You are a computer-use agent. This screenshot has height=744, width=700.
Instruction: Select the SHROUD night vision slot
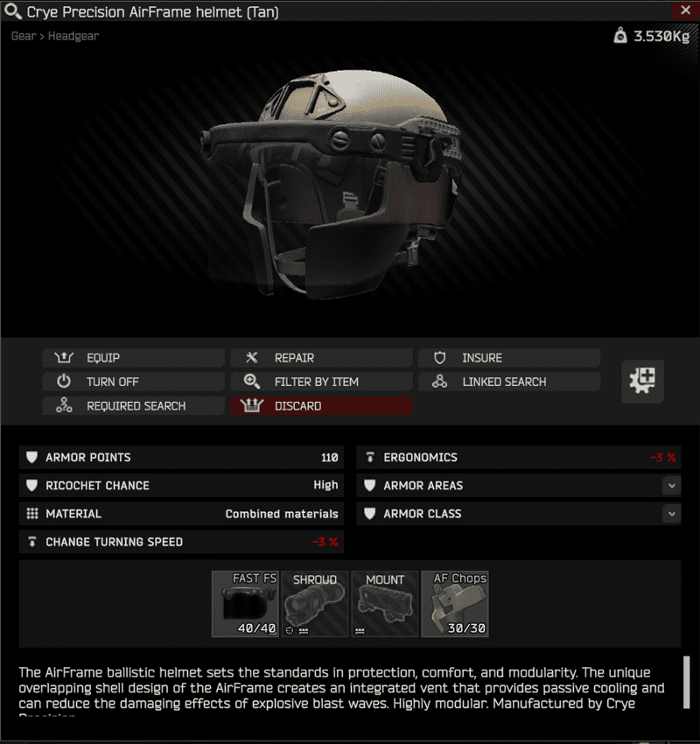[x=315, y=604]
